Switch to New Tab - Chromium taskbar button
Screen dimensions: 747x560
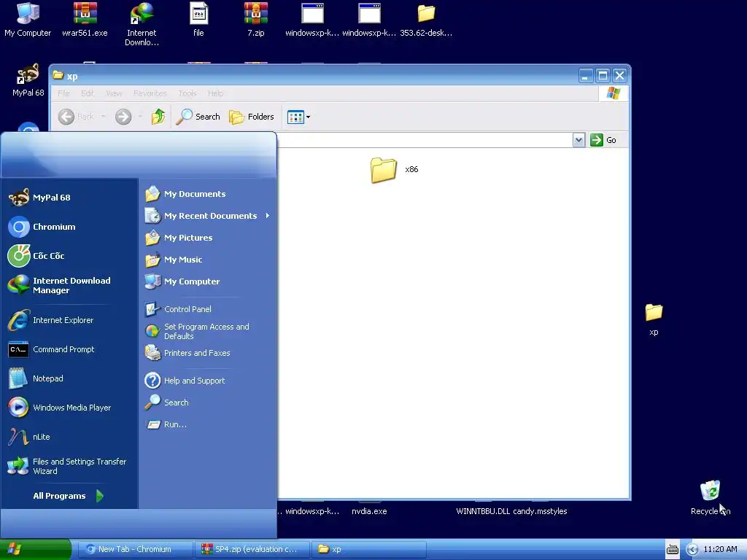tap(135, 549)
